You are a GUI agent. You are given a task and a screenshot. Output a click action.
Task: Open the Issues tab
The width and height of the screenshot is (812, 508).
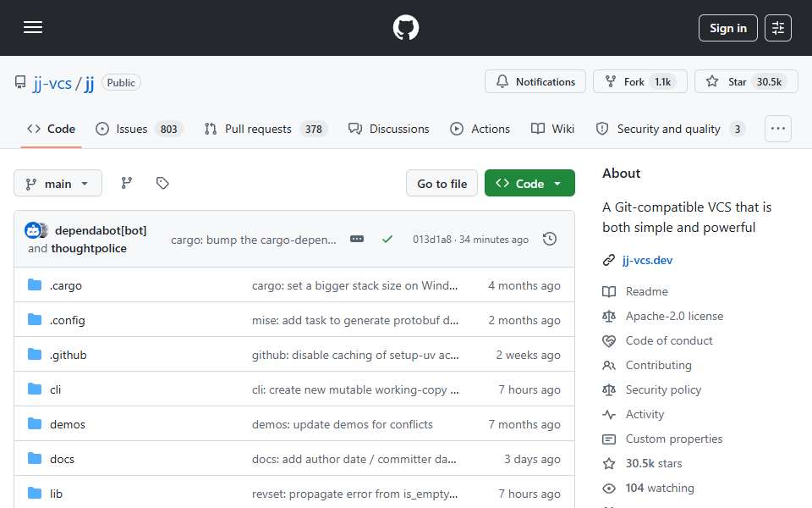click(140, 129)
